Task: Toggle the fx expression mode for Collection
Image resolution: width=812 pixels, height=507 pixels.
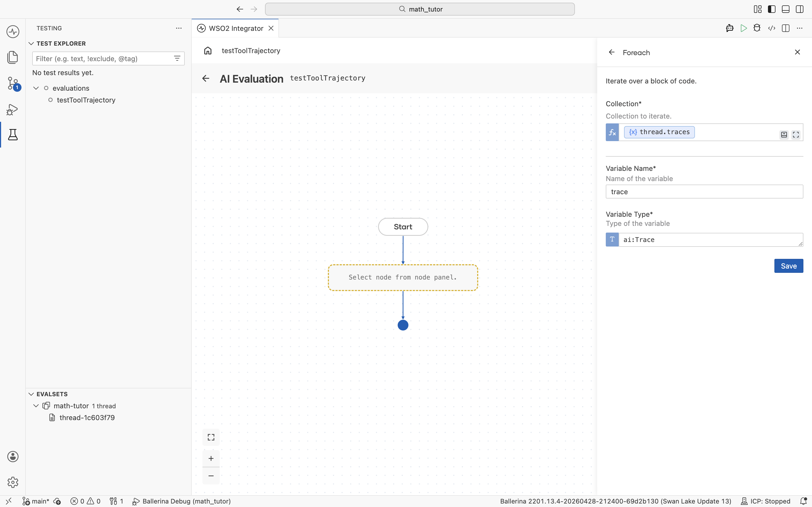Action: tap(612, 132)
